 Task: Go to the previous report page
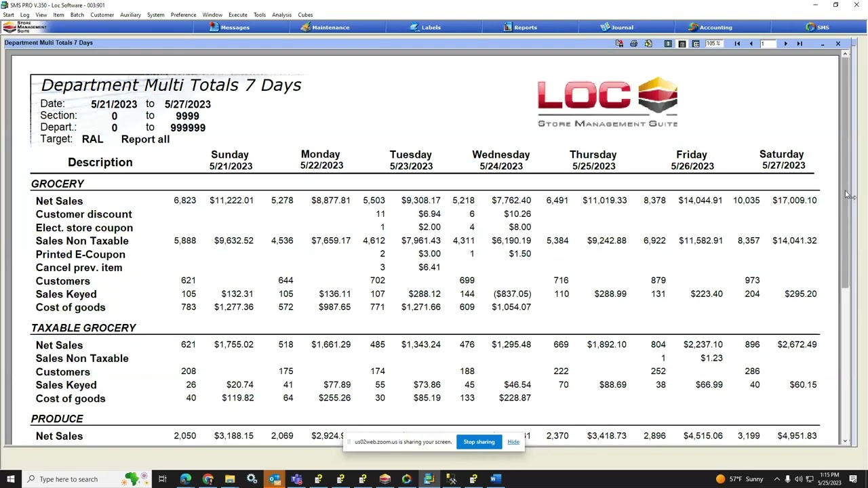(x=751, y=43)
